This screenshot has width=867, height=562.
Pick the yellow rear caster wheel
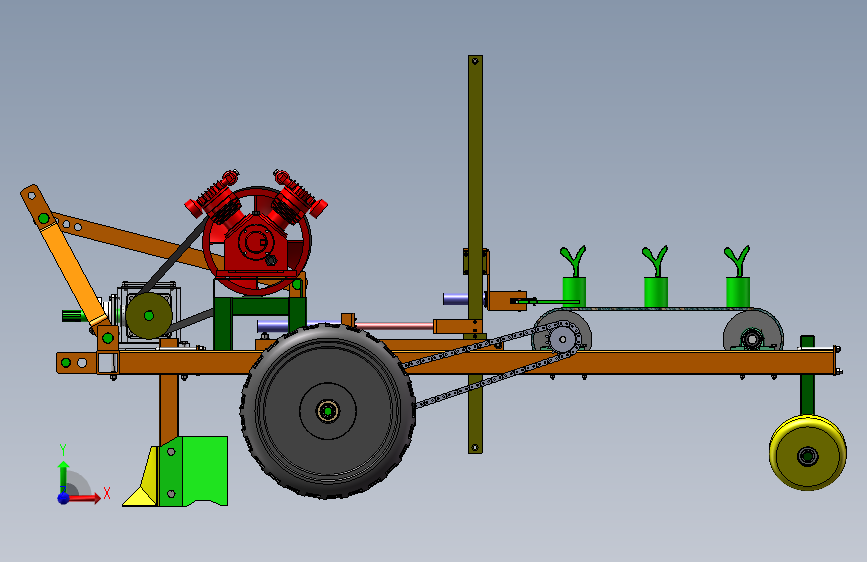(x=808, y=452)
